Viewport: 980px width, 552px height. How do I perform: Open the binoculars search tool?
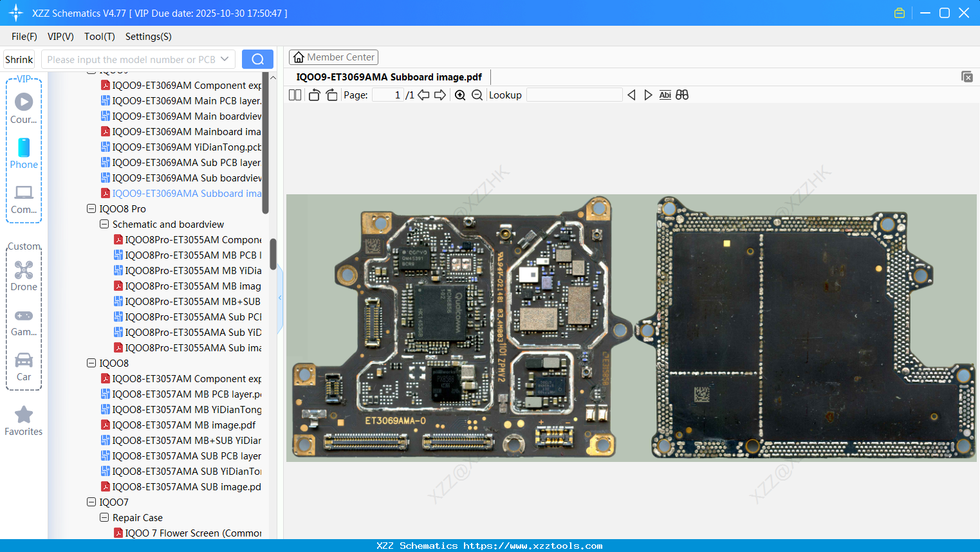click(x=682, y=95)
